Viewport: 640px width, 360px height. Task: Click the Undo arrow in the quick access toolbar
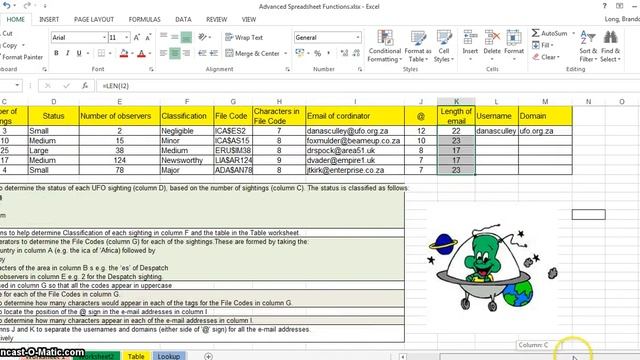click(x=6, y=6)
